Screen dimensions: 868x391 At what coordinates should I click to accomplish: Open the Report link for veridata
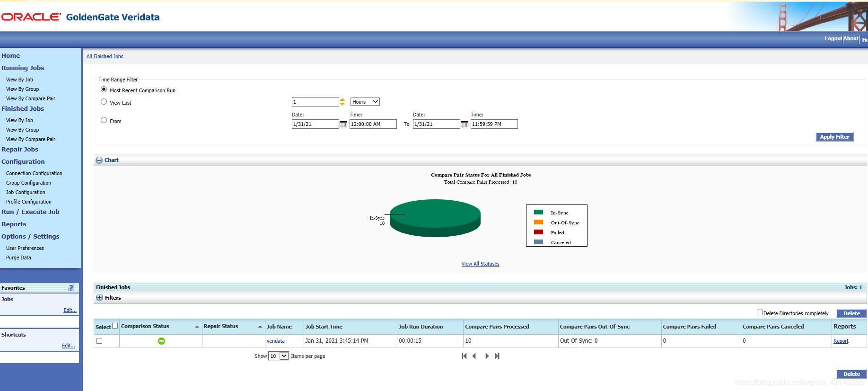pyautogui.click(x=841, y=341)
